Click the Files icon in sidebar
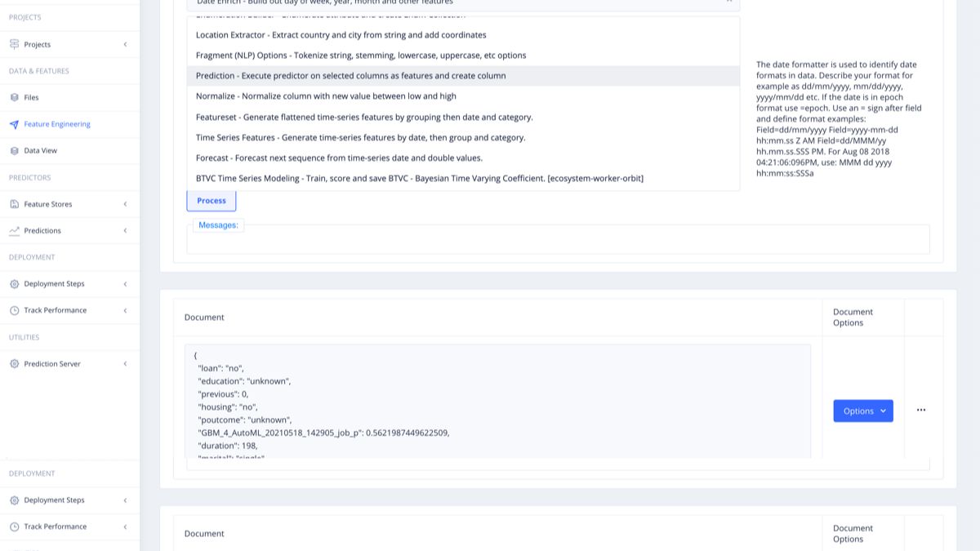Viewport: 980px width, 551px height. pyautogui.click(x=14, y=97)
